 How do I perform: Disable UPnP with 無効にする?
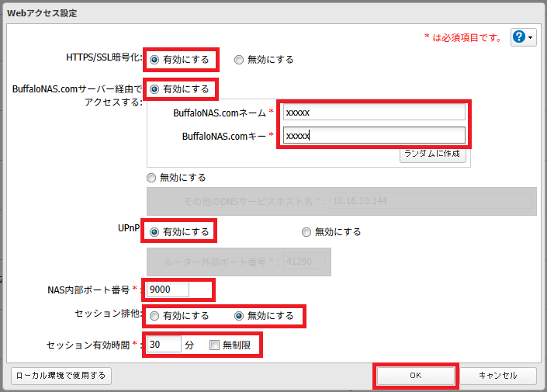[x=306, y=232]
